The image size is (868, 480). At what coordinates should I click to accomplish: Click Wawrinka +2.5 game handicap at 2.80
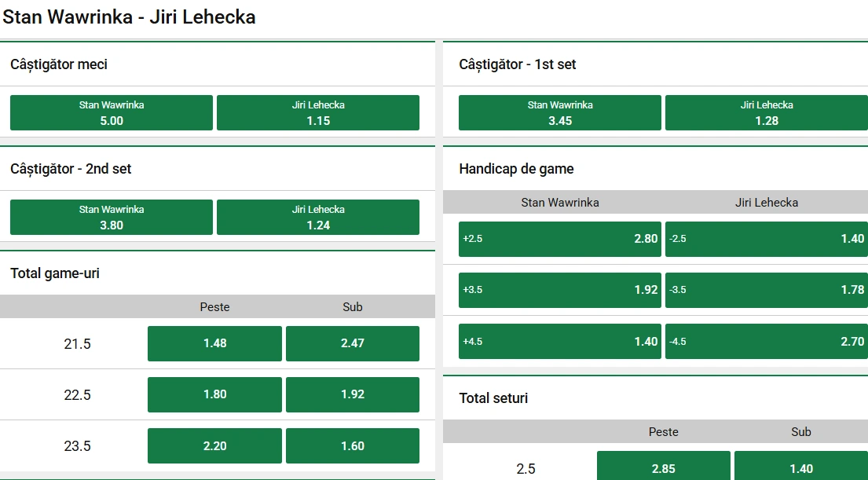(559, 239)
